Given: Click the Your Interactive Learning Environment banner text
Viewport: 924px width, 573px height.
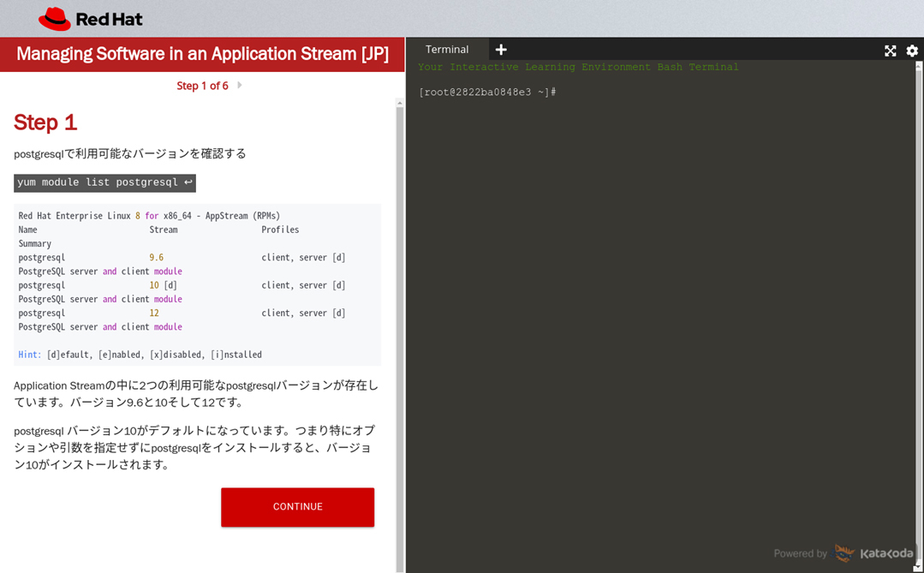Looking at the screenshot, I should click(x=578, y=67).
